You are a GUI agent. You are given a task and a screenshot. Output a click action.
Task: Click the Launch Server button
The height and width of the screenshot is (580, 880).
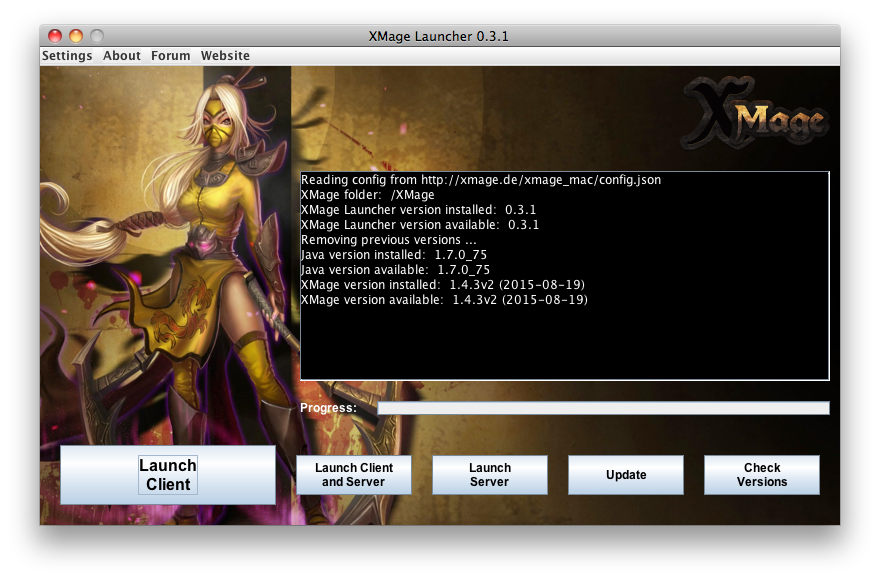(x=489, y=475)
